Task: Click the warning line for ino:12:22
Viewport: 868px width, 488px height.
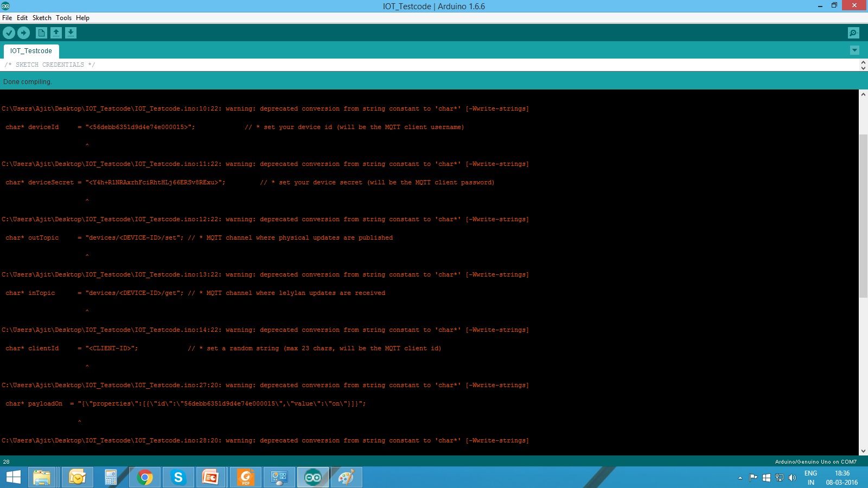Action: tap(265, 220)
